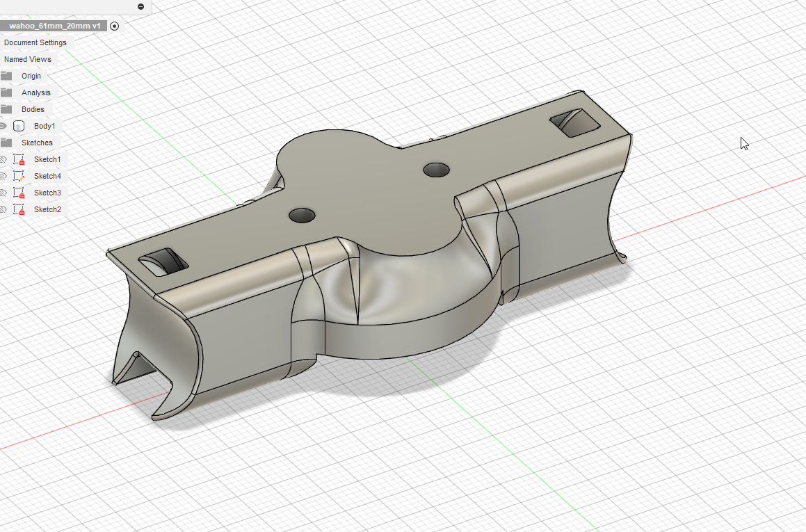Click the locked Sketch1 sketch icon

[19, 159]
